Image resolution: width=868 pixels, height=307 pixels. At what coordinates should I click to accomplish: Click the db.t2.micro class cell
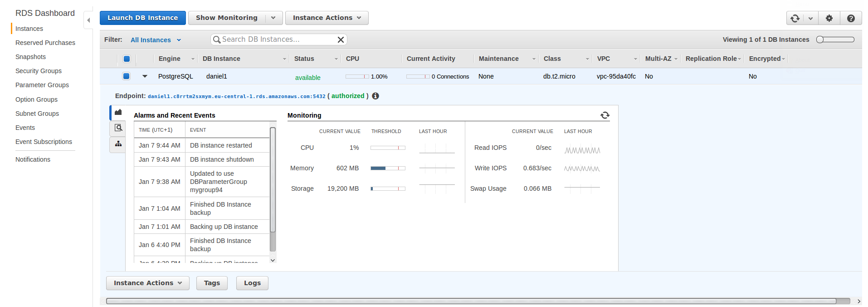[559, 76]
